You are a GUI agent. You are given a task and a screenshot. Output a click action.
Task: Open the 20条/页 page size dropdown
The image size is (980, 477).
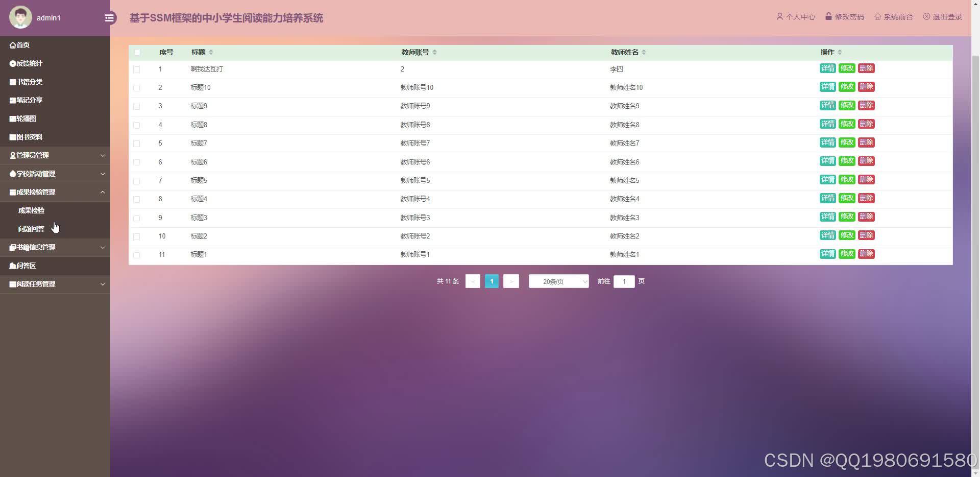(x=558, y=281)
